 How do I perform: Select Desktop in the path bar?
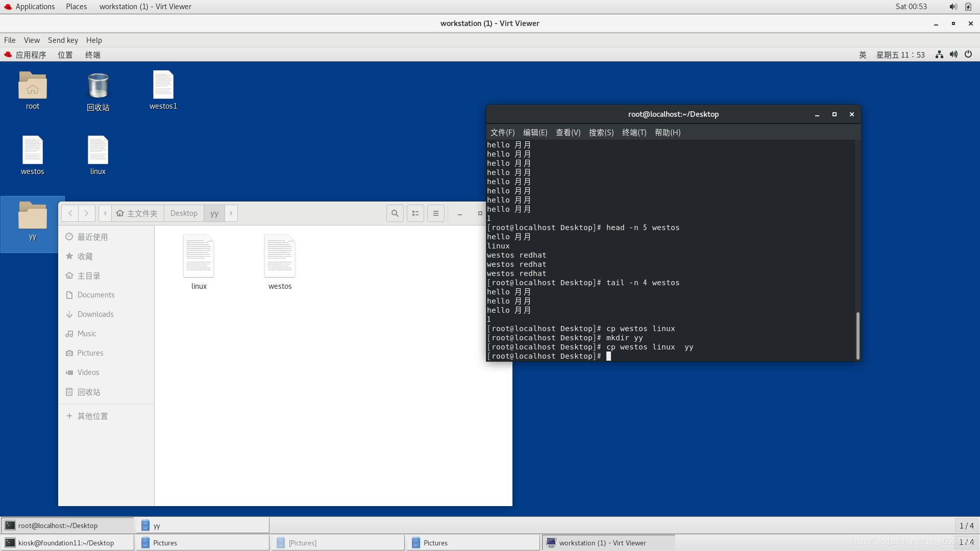tap(184, 213)
